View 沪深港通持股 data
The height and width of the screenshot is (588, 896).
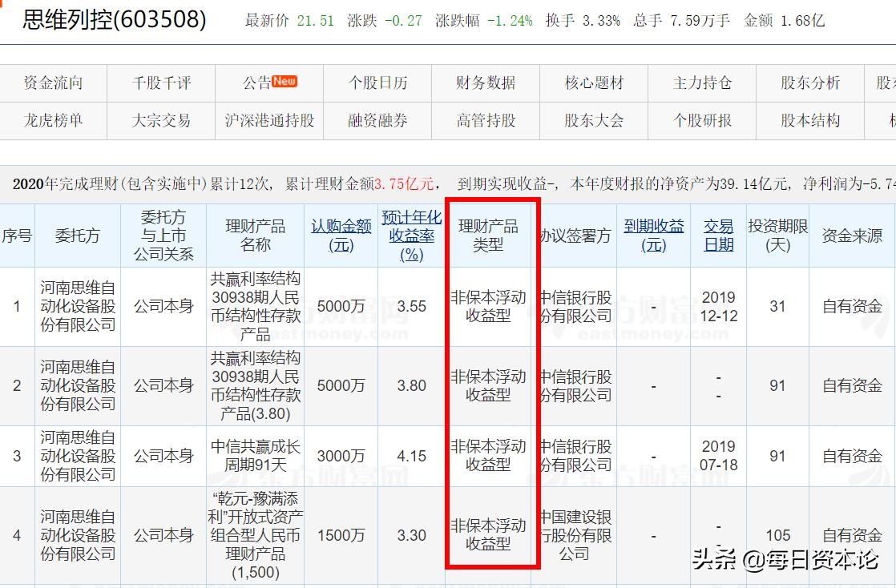(269, 122)
